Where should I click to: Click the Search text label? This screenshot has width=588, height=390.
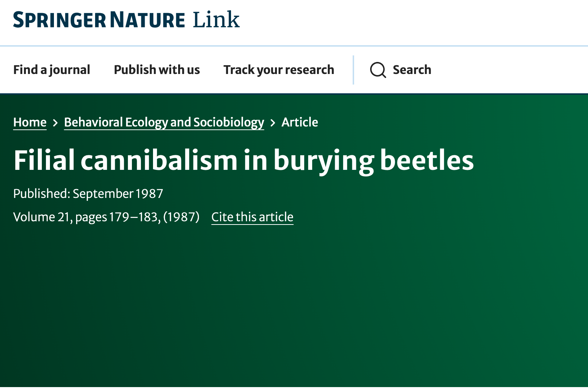412,70
